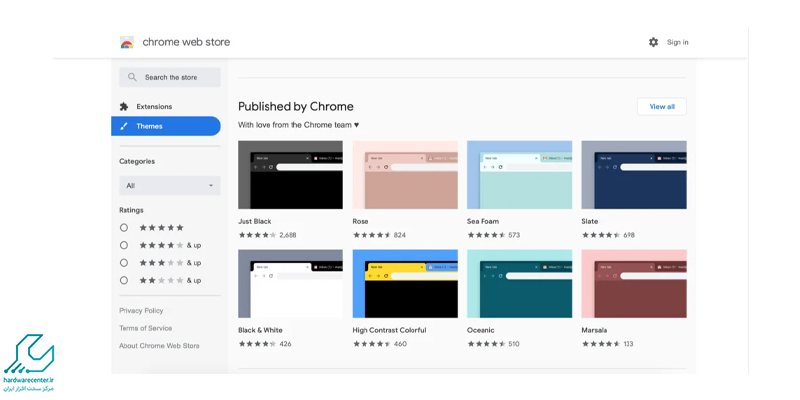Click the Just Black theme title
The image size is (800, 400).
tap(255, 221)
